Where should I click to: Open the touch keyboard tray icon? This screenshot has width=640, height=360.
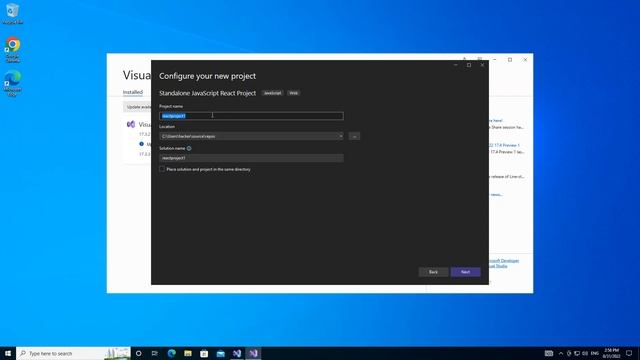tap(549, 353)
